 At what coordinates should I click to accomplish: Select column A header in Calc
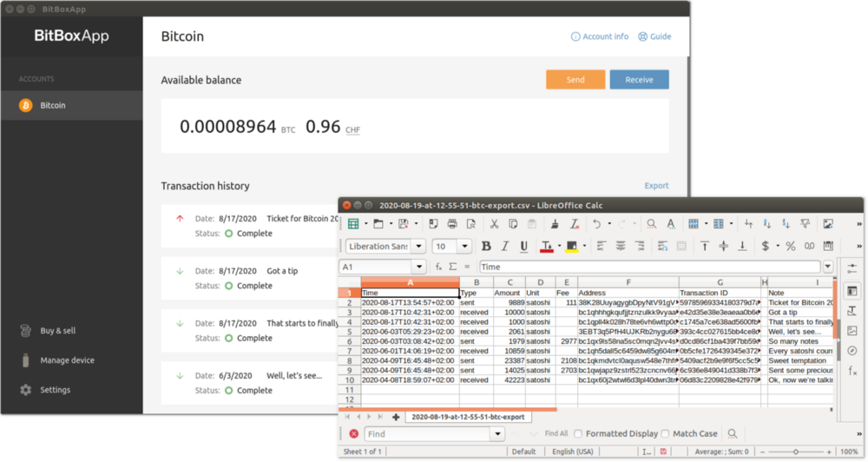(411, 282)
